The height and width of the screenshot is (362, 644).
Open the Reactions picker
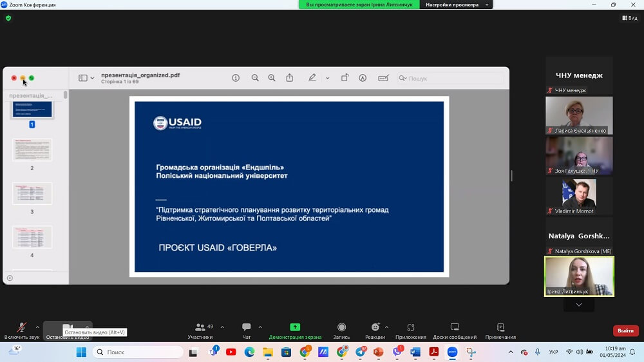[375, 330]
